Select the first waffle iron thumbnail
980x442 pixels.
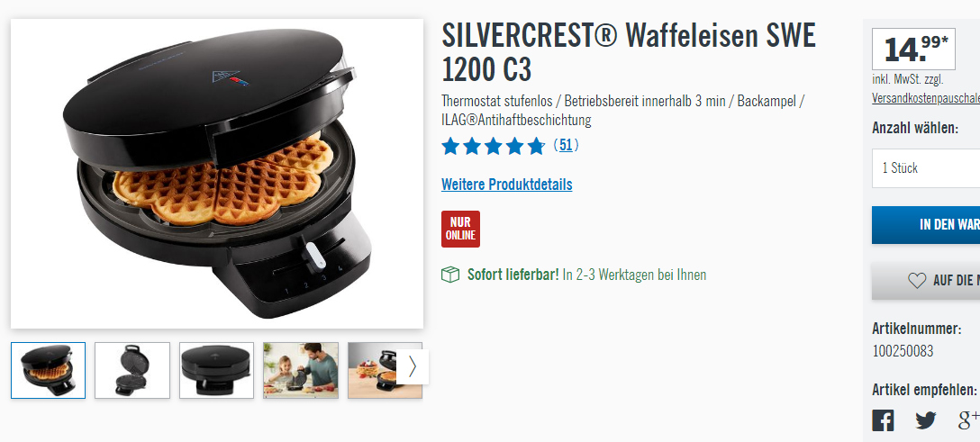[x=48, y=370]
